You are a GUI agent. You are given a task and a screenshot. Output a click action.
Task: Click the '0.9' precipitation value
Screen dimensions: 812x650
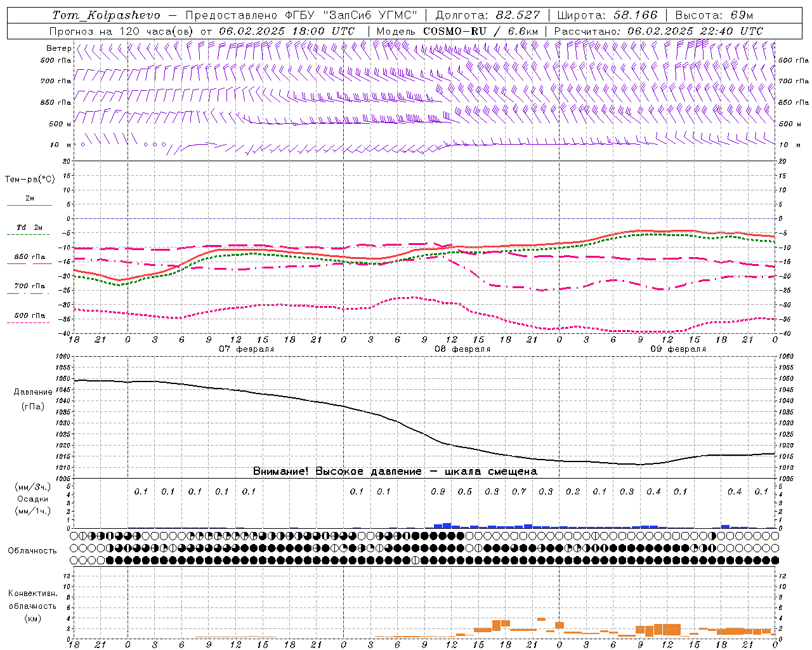[438, 492]
